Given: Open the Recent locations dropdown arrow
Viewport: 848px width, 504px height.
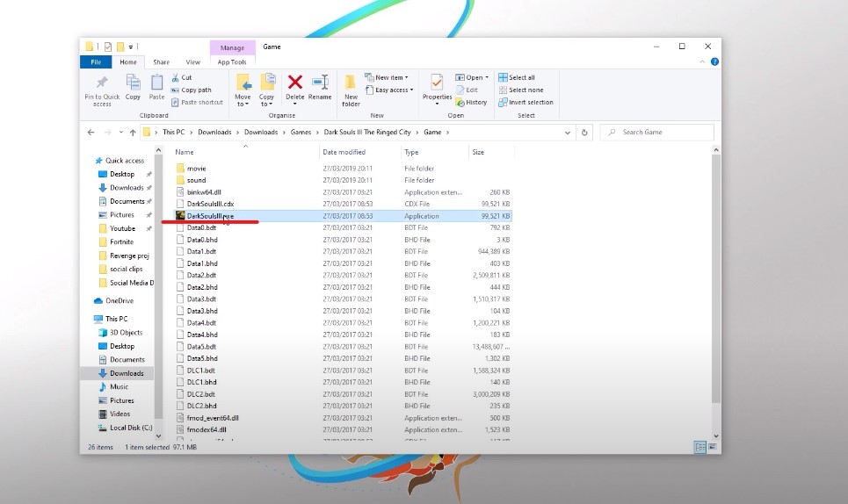Looking at the screenshot, I should [x=121, y=133].
